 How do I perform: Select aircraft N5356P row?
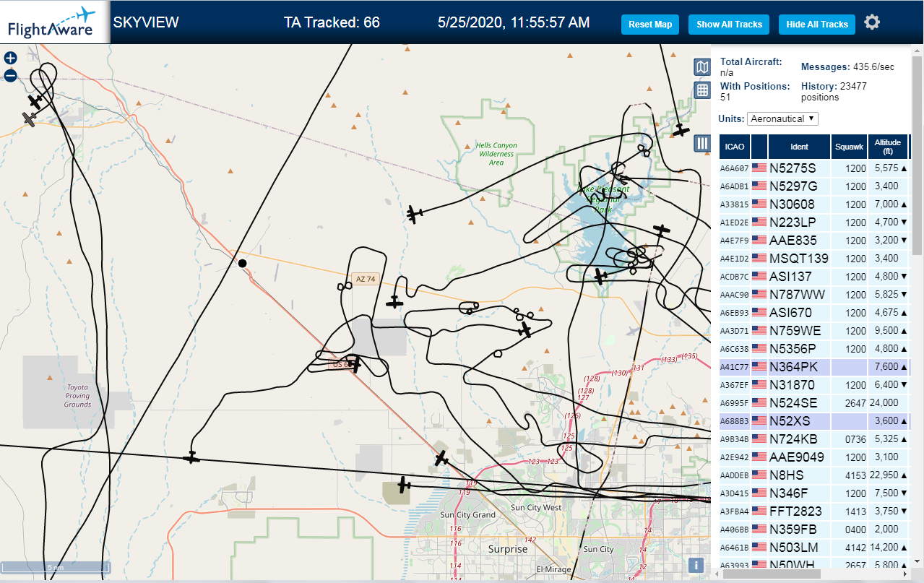[x=814, y=349]
